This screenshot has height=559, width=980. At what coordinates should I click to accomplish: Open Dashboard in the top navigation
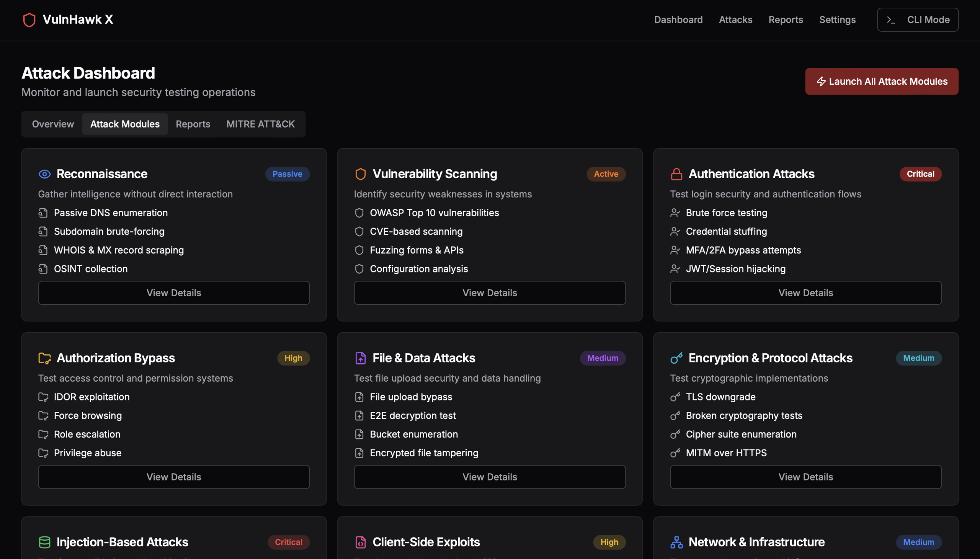coord(678,20)
